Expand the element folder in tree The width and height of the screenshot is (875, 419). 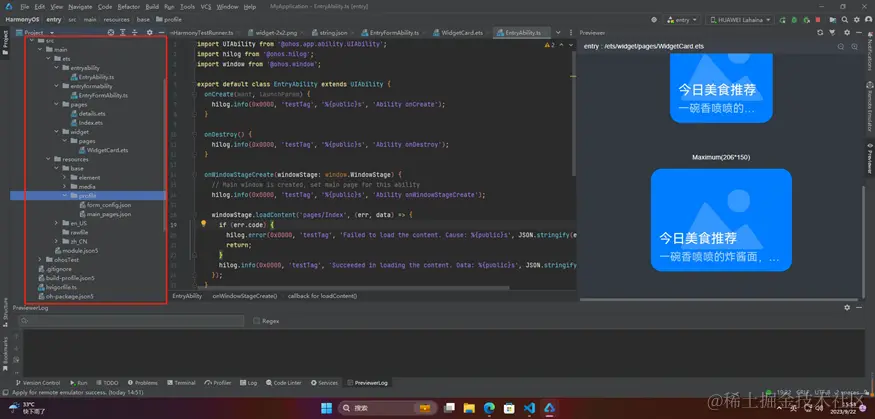65,177
